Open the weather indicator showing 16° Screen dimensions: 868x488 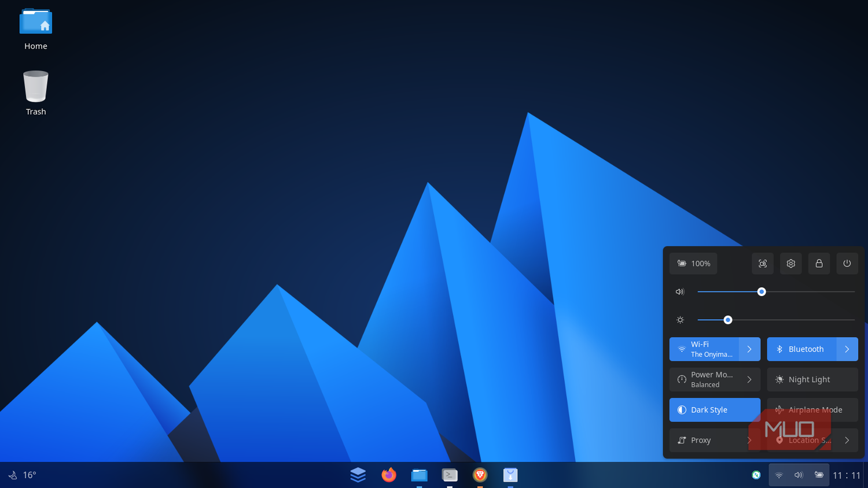[22, 475]
